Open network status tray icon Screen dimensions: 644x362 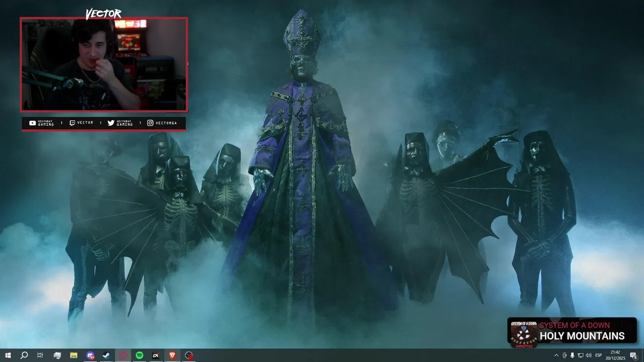click(x=581, y=355)
